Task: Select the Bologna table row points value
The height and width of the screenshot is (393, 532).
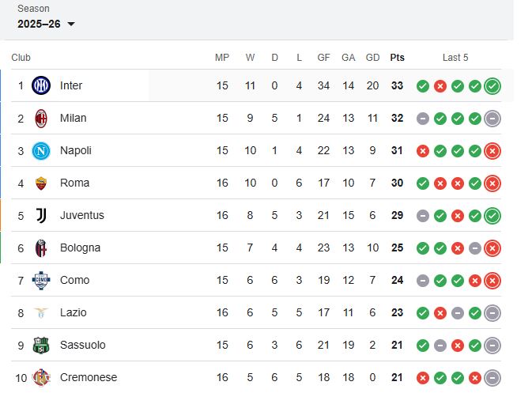Action: pos(397,248)
